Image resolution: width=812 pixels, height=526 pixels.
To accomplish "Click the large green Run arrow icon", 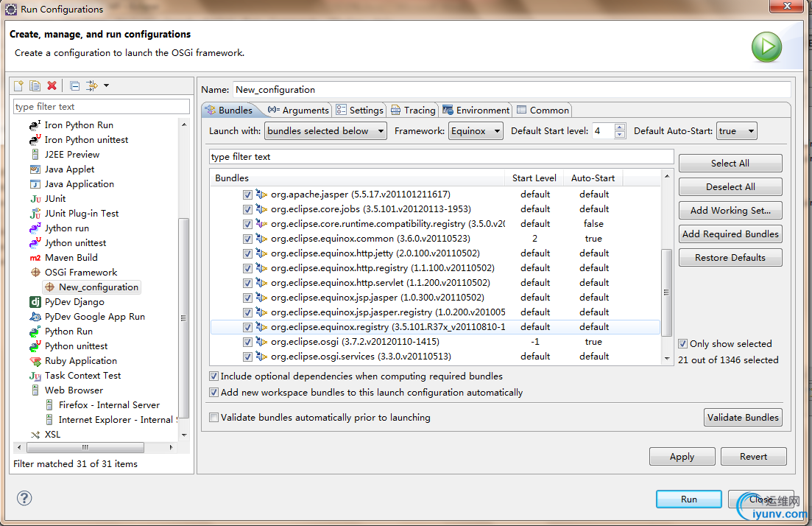I will [766, 47].
